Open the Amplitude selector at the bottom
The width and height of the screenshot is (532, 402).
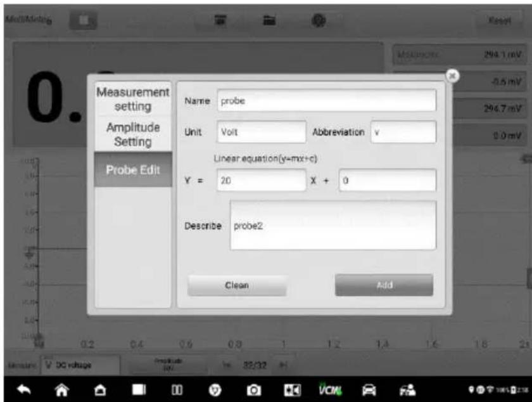click(x=168, y=365)
